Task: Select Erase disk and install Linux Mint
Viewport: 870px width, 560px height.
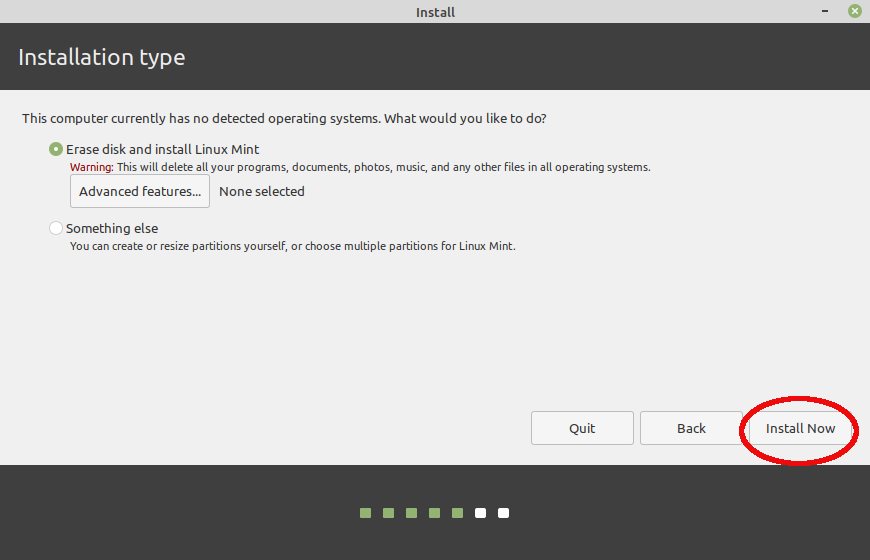Action: tap(56, 149)
